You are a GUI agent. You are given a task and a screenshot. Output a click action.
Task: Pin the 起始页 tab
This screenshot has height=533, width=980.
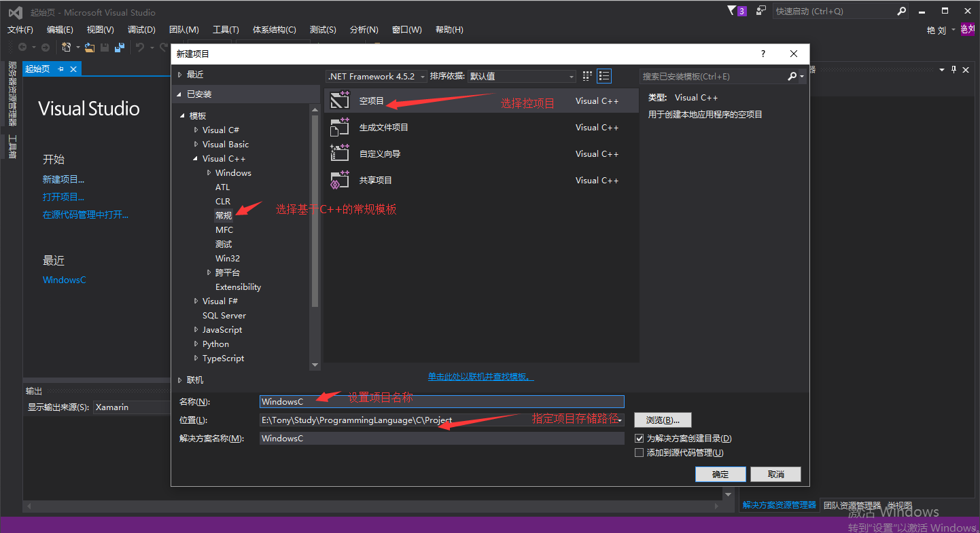click(60, 69)
